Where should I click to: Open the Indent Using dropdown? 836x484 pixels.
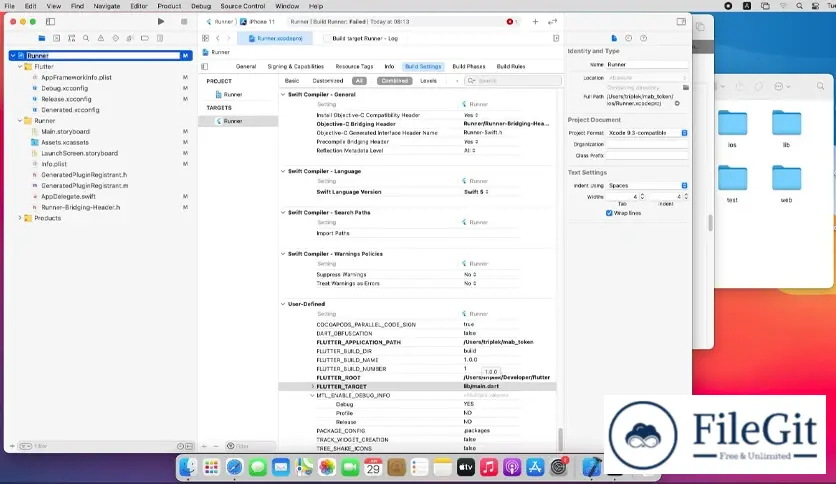pyautogui.click(x=647, y=185)
